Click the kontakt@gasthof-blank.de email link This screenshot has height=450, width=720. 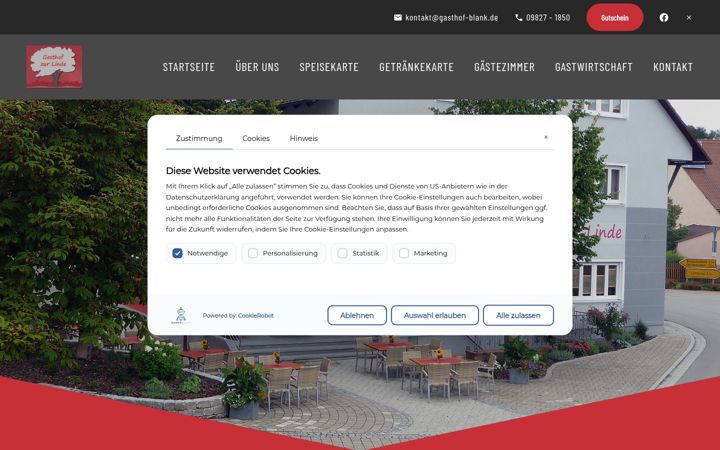click(451, 17)
